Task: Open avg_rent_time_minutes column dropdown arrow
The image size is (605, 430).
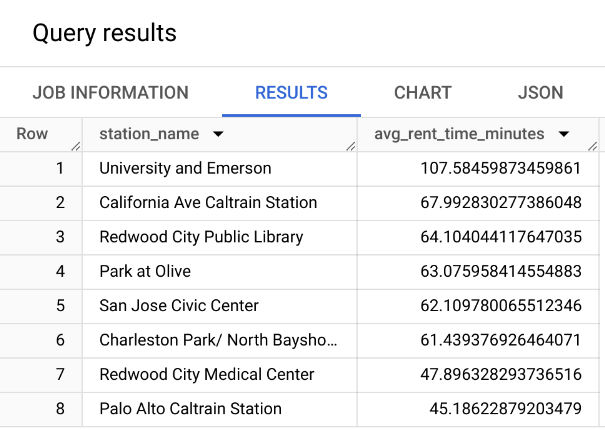Action: point(564,134)
